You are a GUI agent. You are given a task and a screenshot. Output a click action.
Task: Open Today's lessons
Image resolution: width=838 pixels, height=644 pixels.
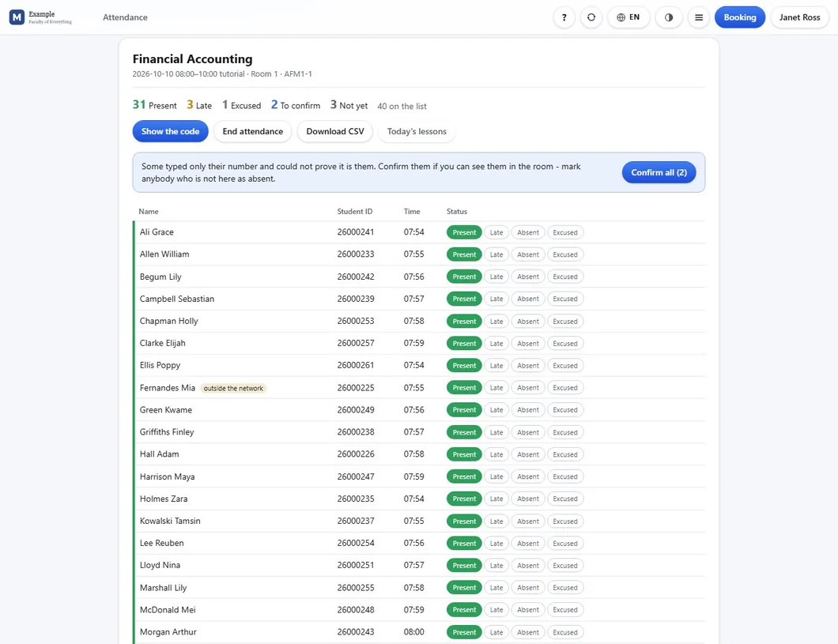tap(417, 131)
